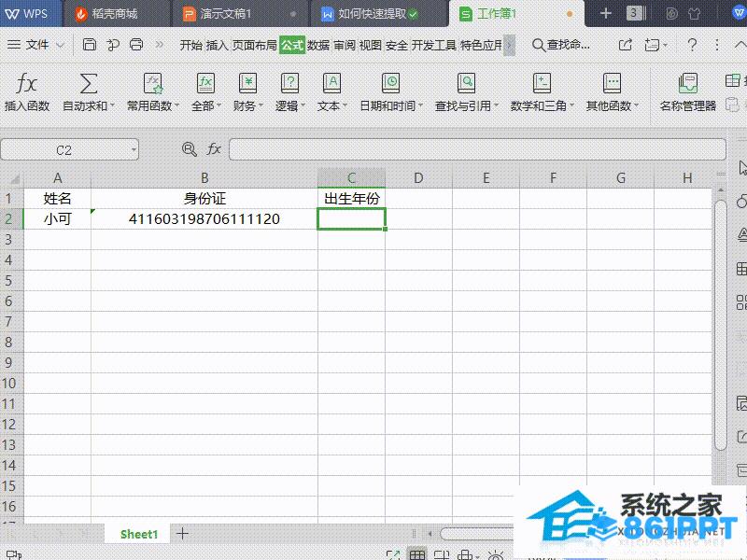The width and height of the screenshot is (747, 560).
Task: Click the horizontal scrollbar track
Action: pos(476,534)
